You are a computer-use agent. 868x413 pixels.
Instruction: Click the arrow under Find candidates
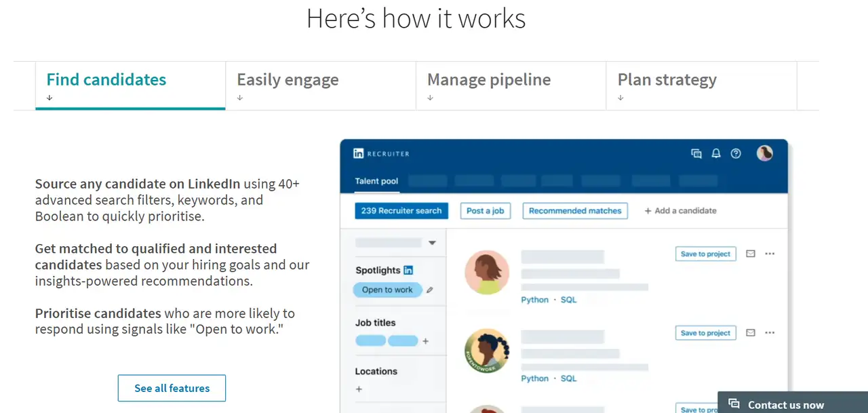pos(50,98)
